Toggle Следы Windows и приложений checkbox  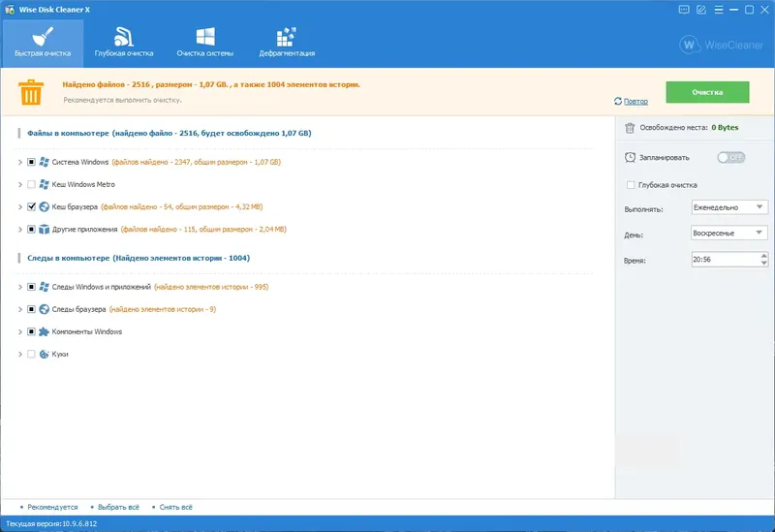point(31,287)
